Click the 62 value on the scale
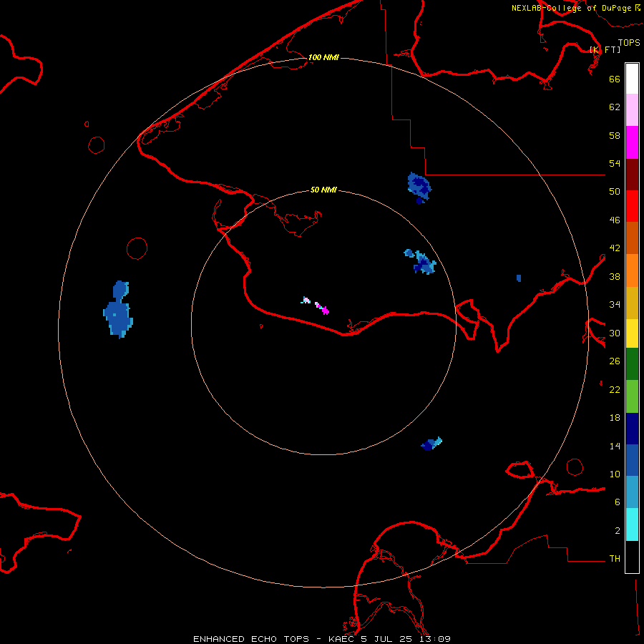 click(615, 107)
